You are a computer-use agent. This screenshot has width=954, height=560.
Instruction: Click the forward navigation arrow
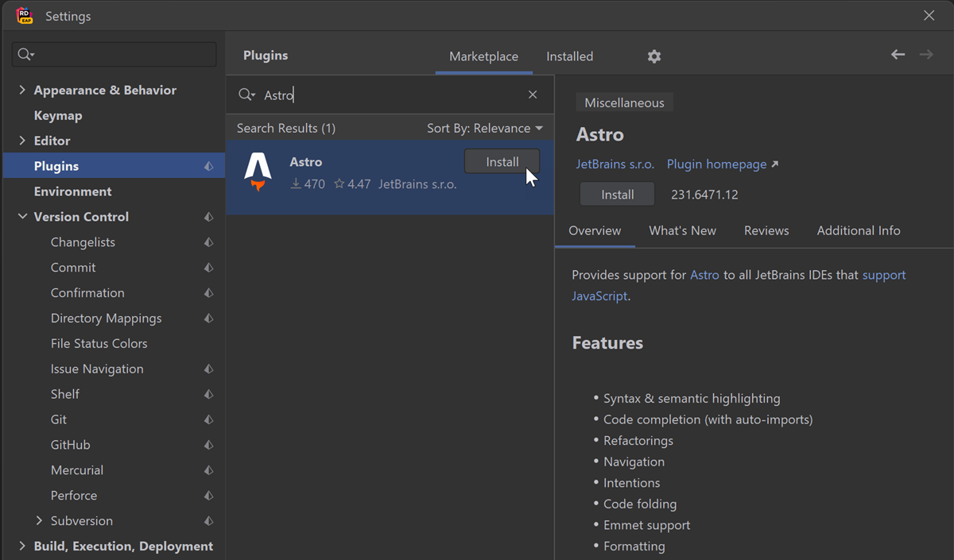tap(926, 55)
